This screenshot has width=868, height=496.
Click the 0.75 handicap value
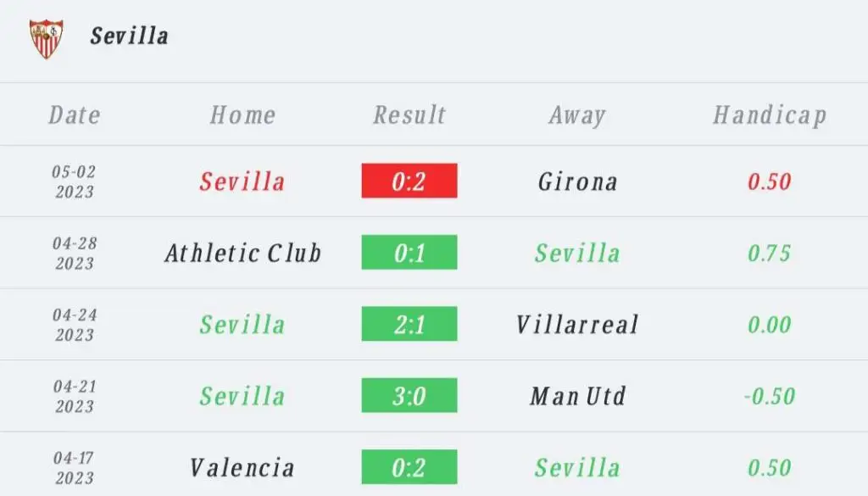click(x=770, y=253)
